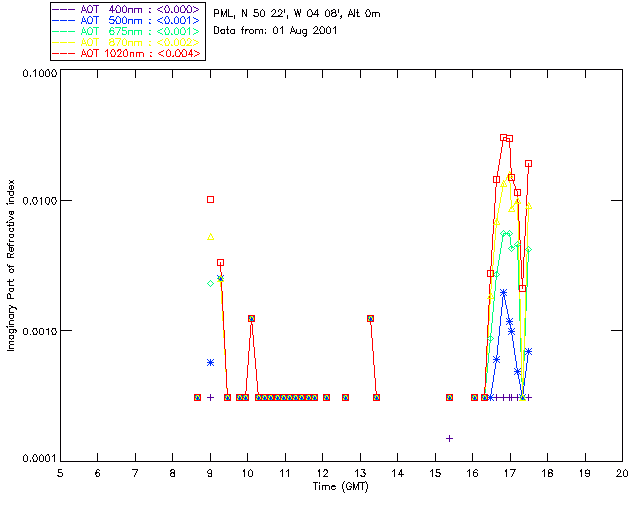This screenshot has height=512, width=640.
Task: Select the 'PML, N 50 22', W 04 08', Alt 0m' header text
Action: (x=297, y=13)
